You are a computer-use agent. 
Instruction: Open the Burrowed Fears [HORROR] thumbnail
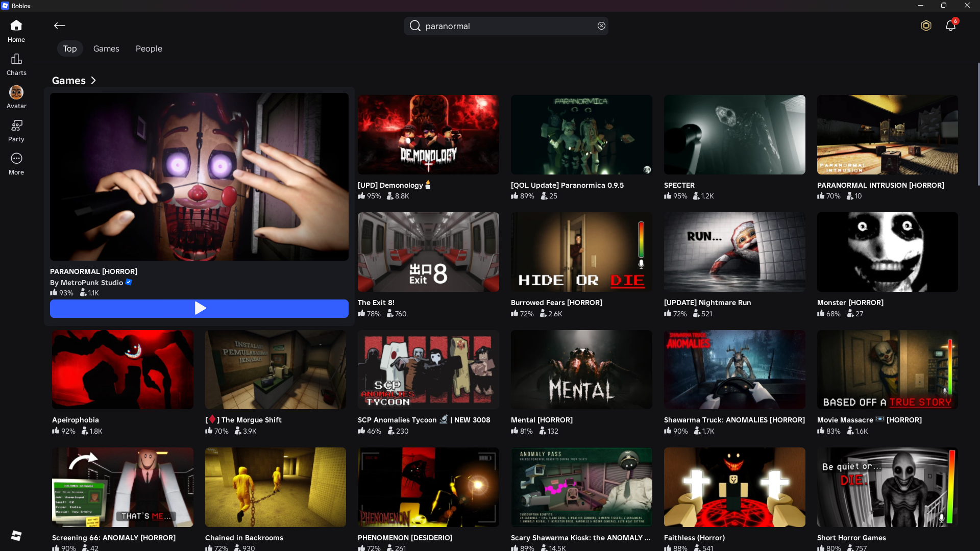click(x=581, y=252)
